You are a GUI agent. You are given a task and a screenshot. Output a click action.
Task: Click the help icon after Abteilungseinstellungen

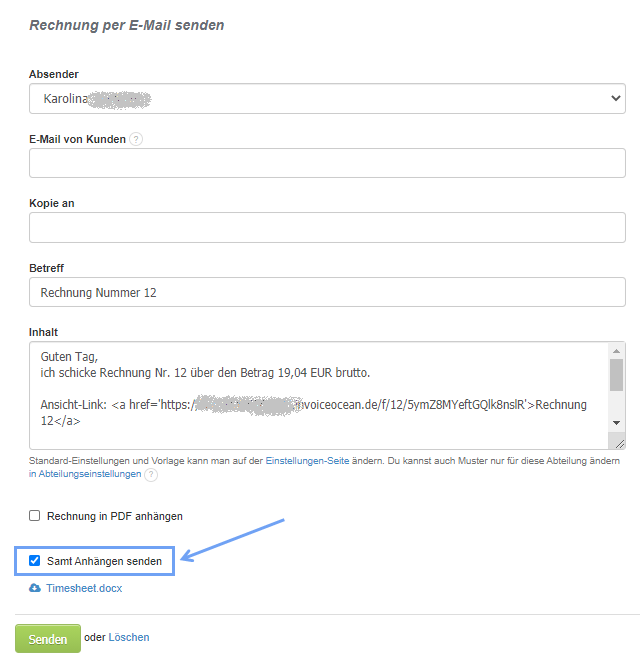(x=151, y=475)
